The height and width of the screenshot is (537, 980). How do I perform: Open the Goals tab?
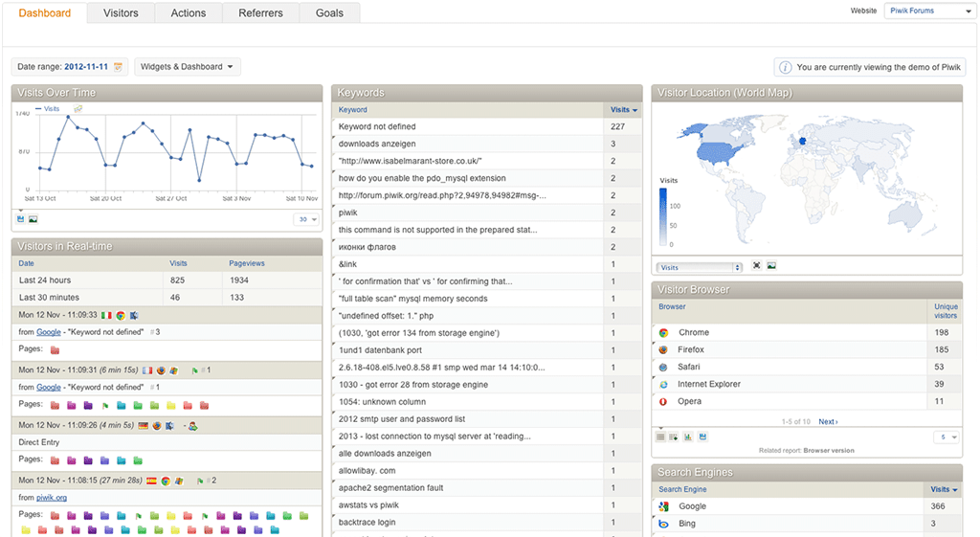(330, 12)
